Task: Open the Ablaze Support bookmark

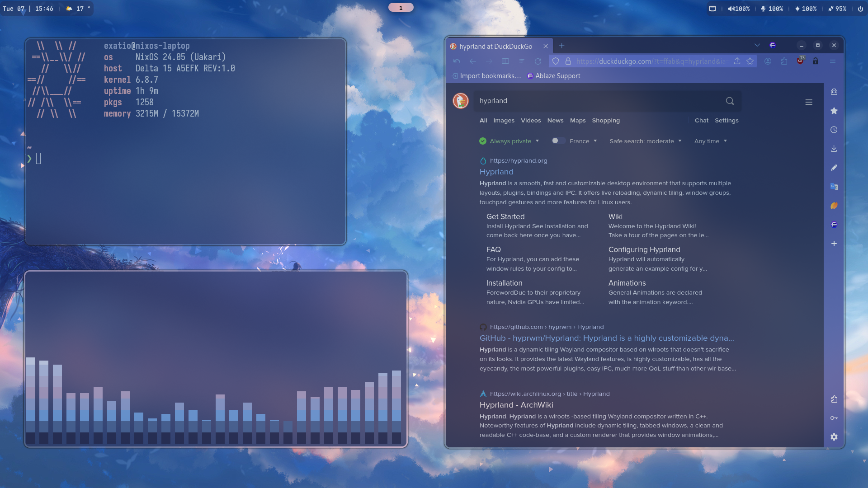Action: [x=557, y=76]
